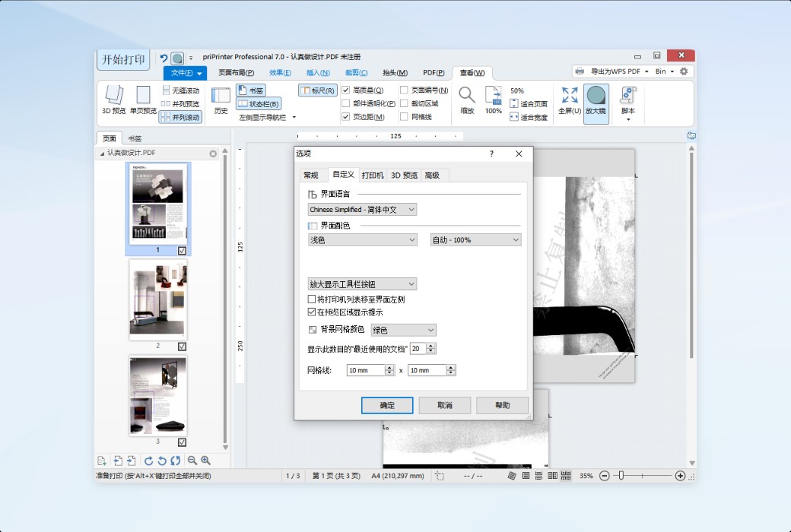The height and width of the screenshot is (532, 791).
Task: Switch to the 书签 side panel tab
Action: (135, 138)
